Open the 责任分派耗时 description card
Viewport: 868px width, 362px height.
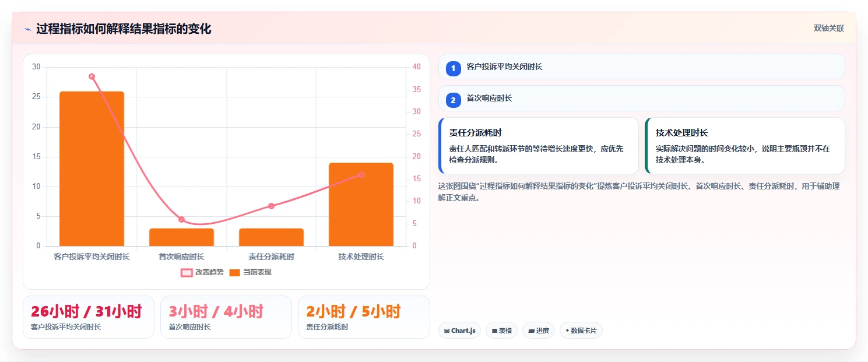538,146
